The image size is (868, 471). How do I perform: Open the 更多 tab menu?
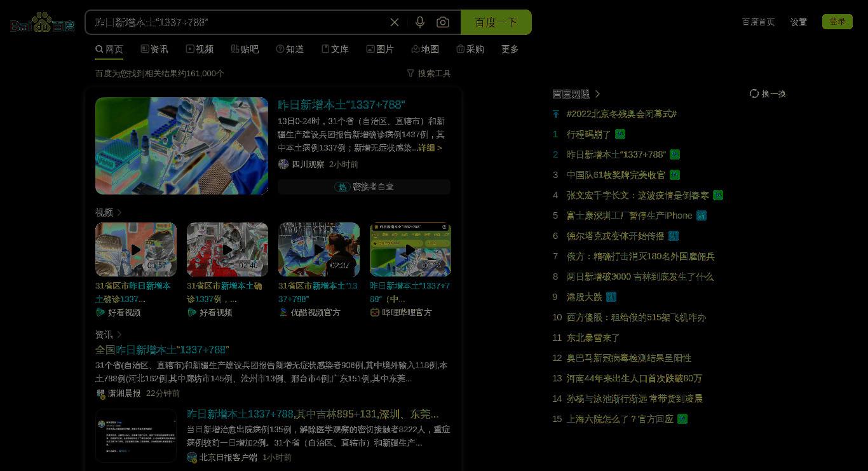[510, 49]
